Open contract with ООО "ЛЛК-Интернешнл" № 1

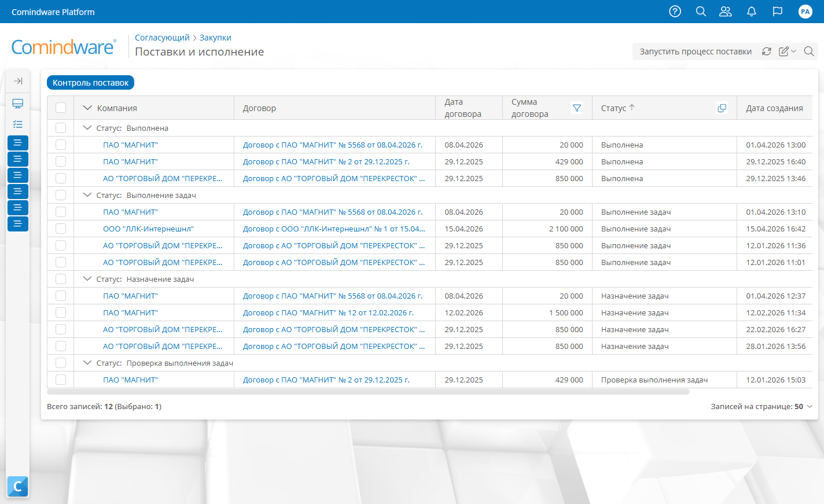334,229
